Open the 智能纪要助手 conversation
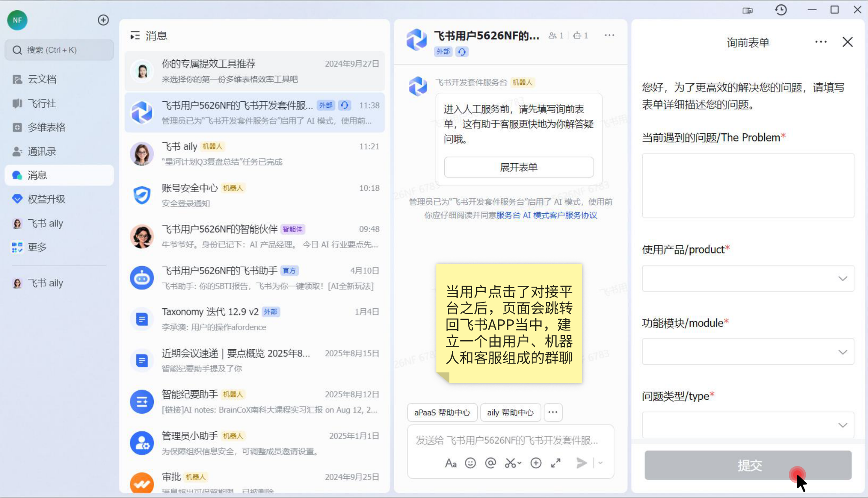This screenshot has width=868, height=498. click(x=255, y=402)
